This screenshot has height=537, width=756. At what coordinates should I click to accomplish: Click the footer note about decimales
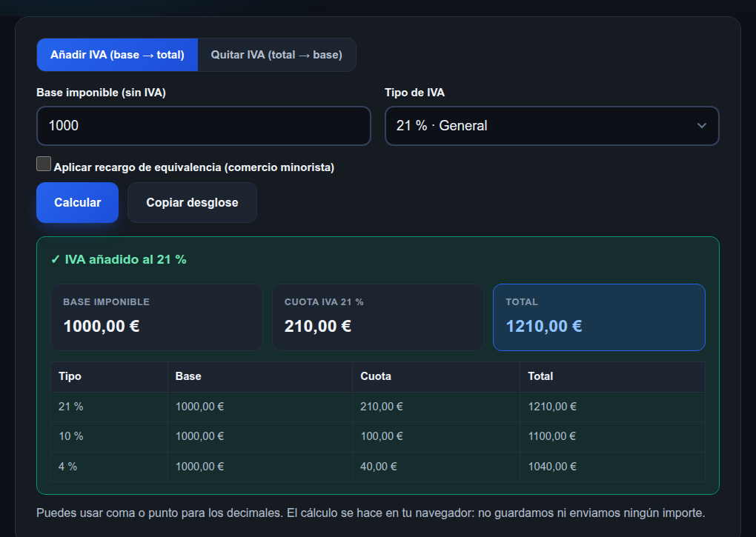click(x=371, y=513)
